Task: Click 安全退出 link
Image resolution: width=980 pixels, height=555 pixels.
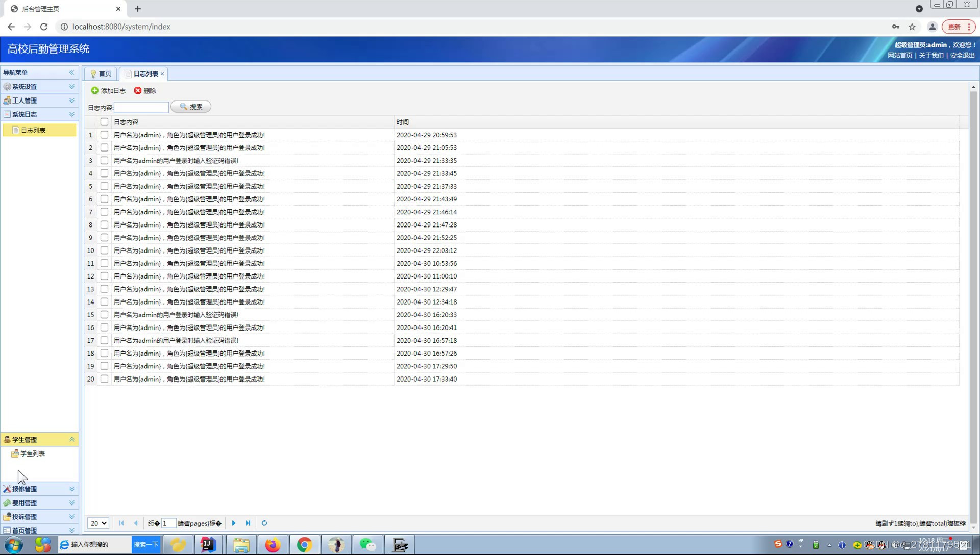Action: click(x=962, y=55)
